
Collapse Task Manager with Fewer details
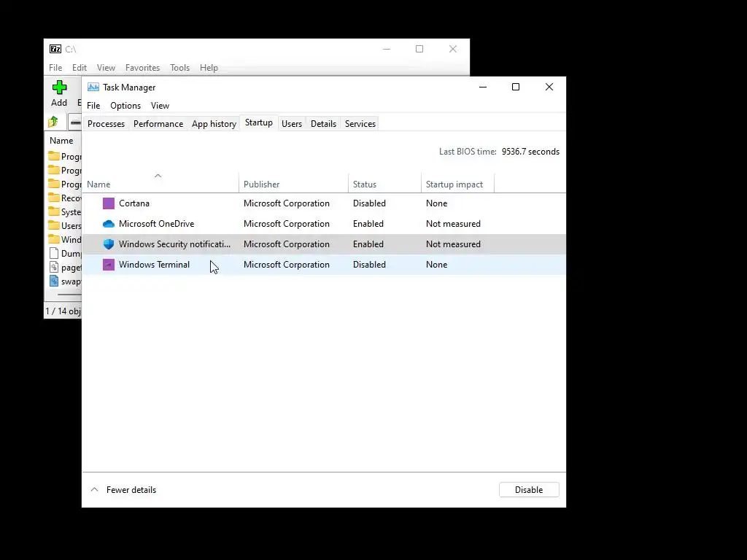point(123,490)
